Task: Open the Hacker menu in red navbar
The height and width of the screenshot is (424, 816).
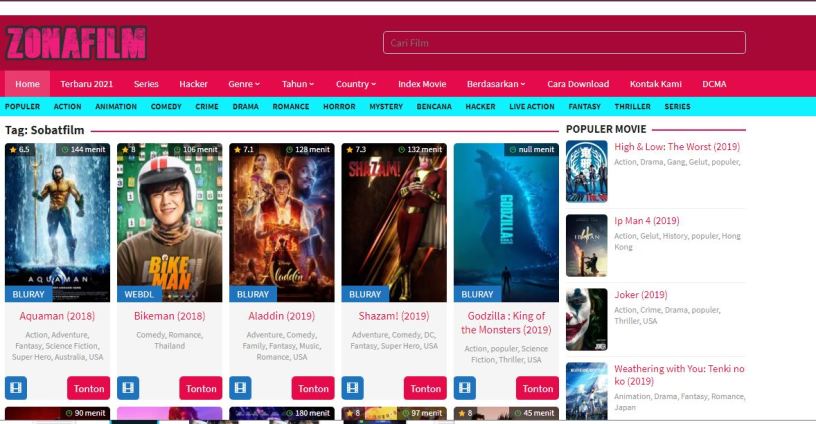Action: [193, 84]
